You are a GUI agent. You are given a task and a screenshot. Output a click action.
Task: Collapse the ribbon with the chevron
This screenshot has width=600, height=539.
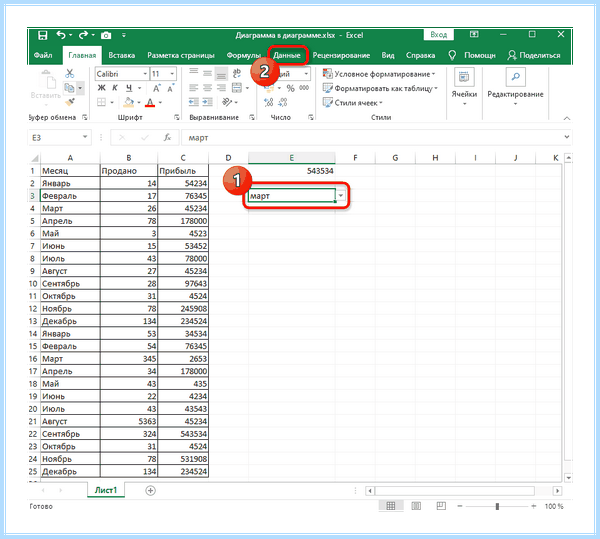pyautogui.click(x=567, y=118)
